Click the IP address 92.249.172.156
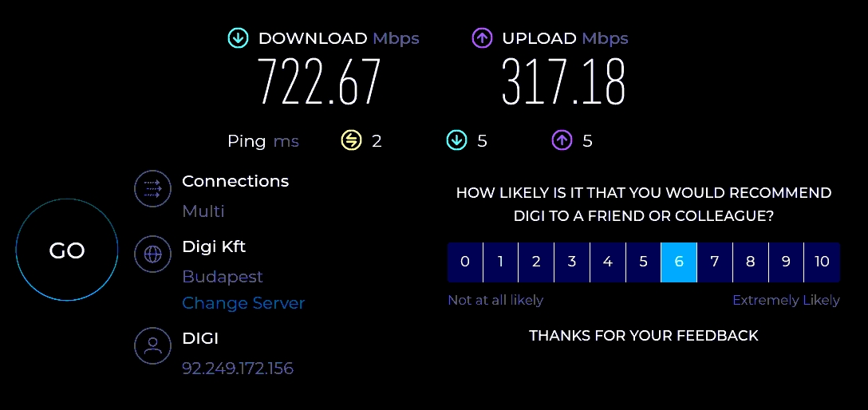The height and width of the screenshot is (410, 868). [238, 369]
